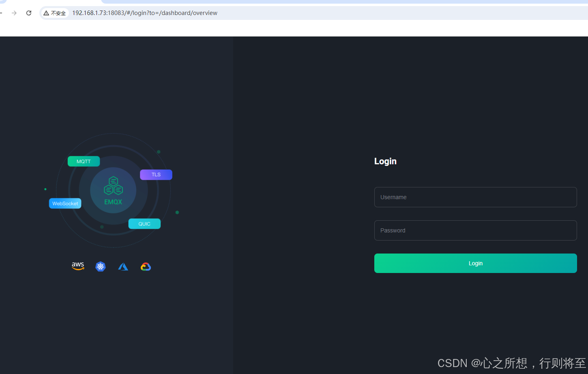588x374 pixels.
Task: Click the browser forward arrow
Action: (x=14, y=13)
